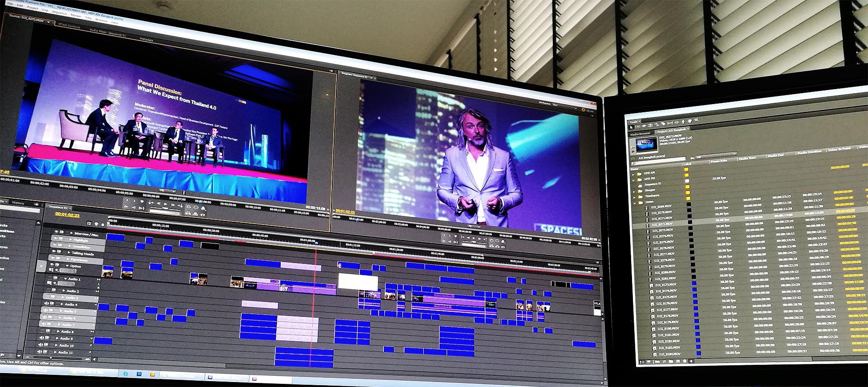Hide the Talking Heads video track
This screenshot has height=387, width=868.
(54, 251)
